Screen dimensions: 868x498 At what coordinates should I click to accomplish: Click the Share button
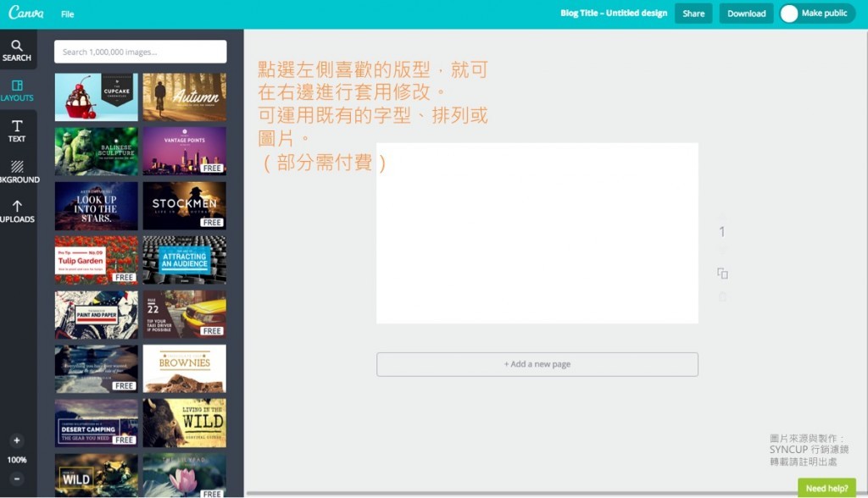point(693,13)
